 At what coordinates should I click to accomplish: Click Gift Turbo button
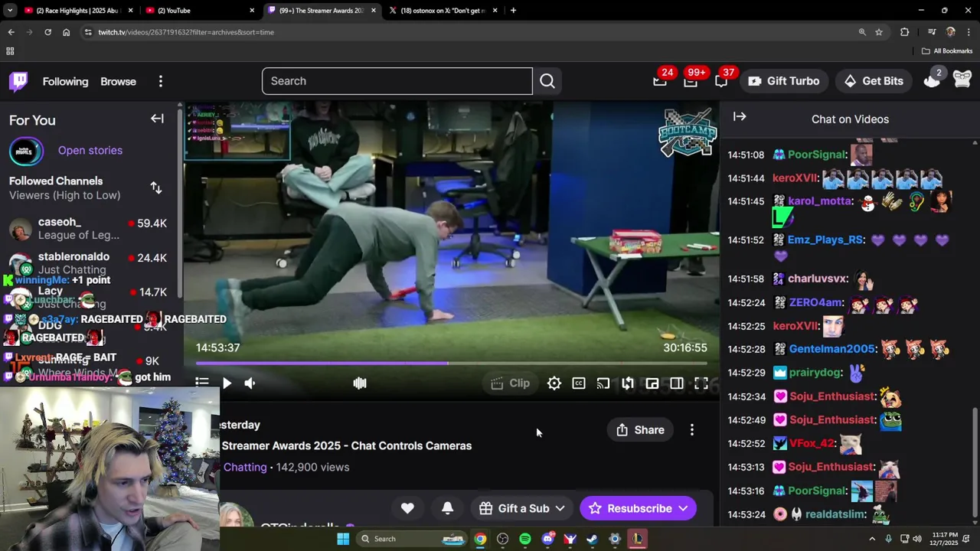pyautogui.click(x=783, y=81)
